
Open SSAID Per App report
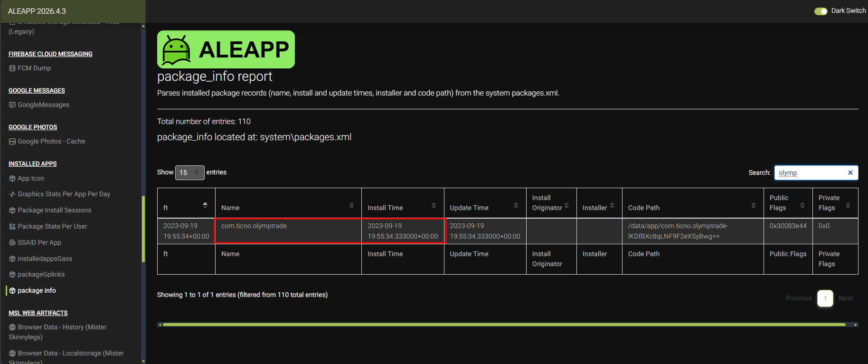[x=39, y=242]
